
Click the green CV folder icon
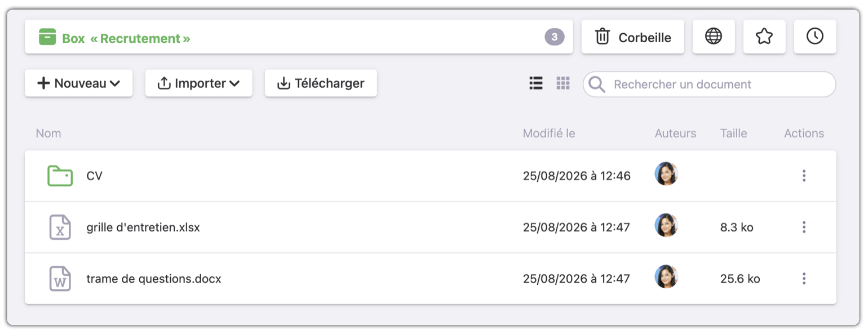point(60,176)
